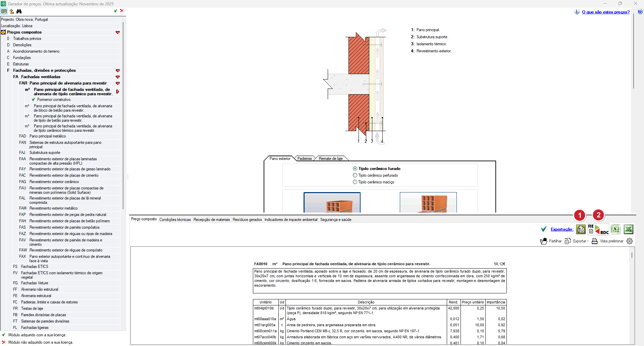Click the brown up-arrow icon in left toolbar

[x=12, y=11]
